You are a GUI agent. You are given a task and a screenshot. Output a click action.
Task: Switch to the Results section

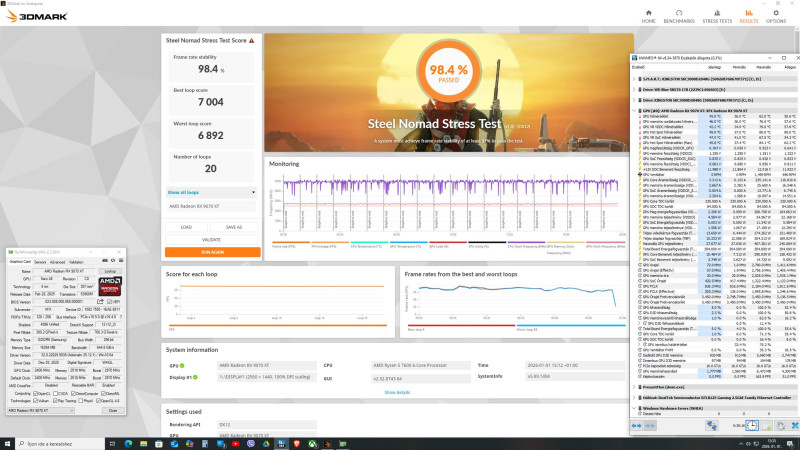click(x=748, y=16)
